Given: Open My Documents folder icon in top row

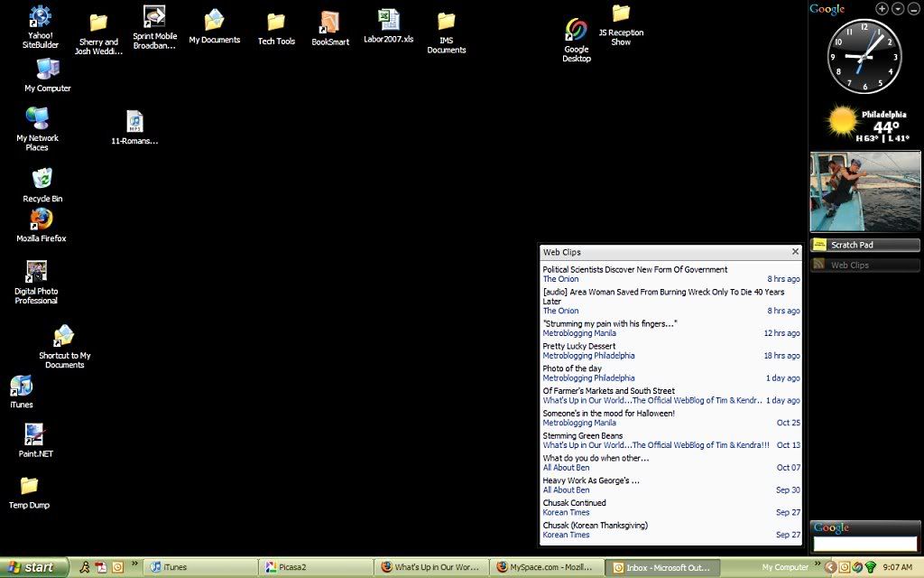Looking at the screenshot, I should 215,26.
